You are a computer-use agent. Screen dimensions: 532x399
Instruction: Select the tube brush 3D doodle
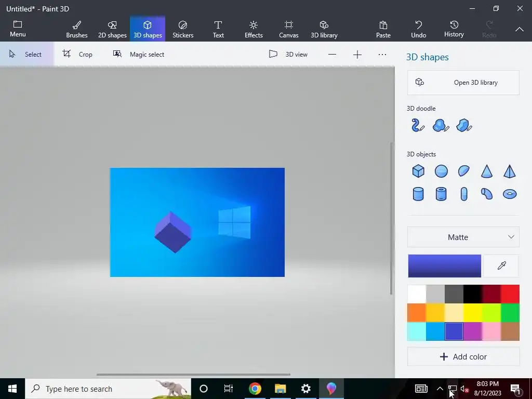click(418, 125)
